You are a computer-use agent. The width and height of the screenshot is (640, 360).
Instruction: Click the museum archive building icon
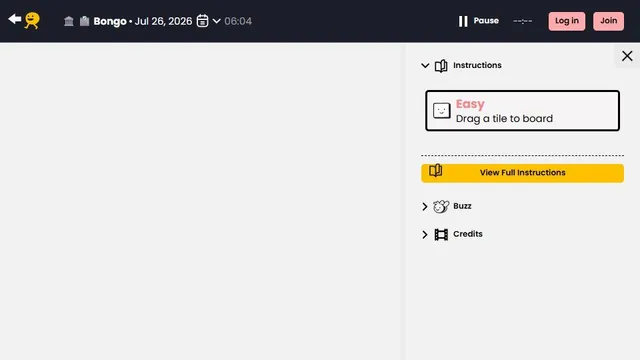69,21
